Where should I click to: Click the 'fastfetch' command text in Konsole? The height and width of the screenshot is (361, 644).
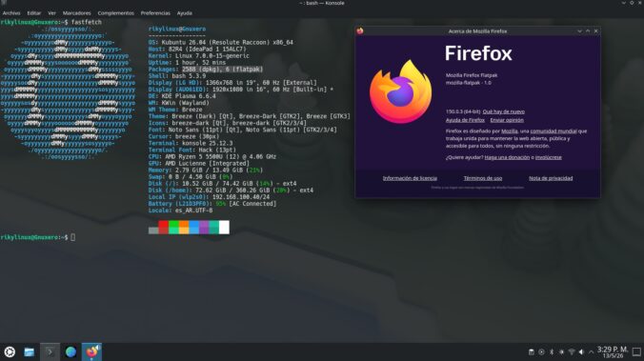click(x=87, y=22)
